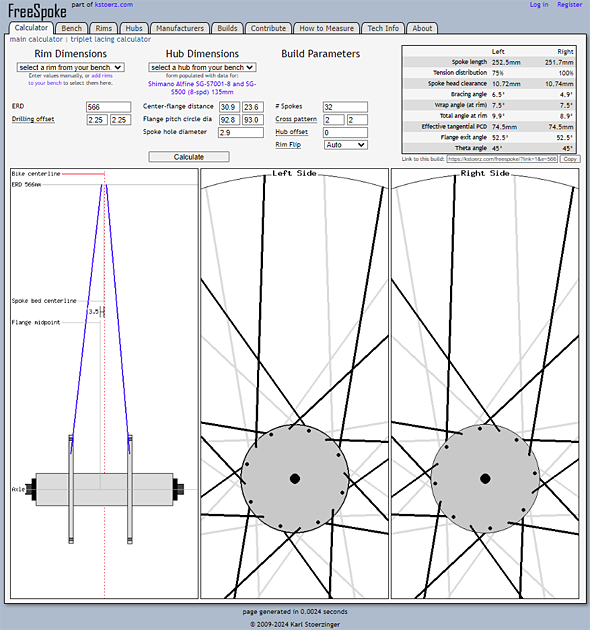
Task: Click the 'to your bench' link
Action: [x=45, y=83]
